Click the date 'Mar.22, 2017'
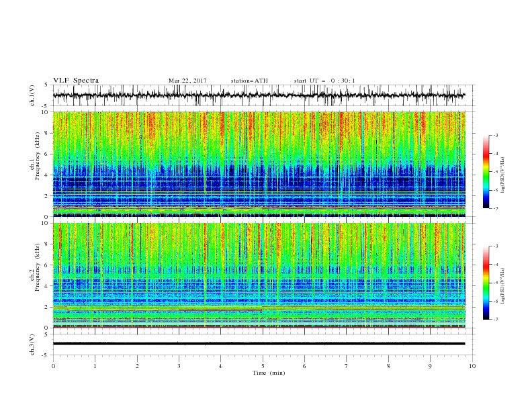The image size is (532, 411). 187,81
